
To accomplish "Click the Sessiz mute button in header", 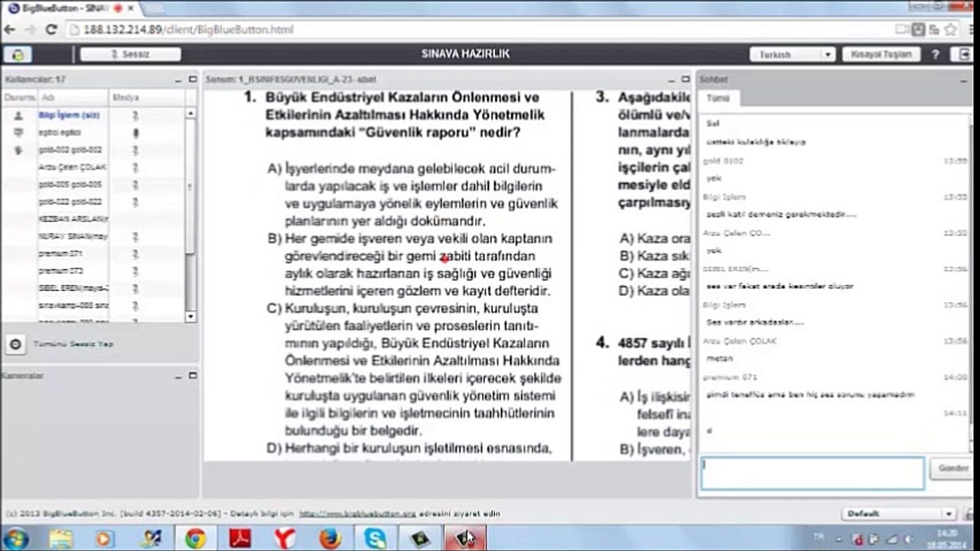I will (x=131, y=54).
